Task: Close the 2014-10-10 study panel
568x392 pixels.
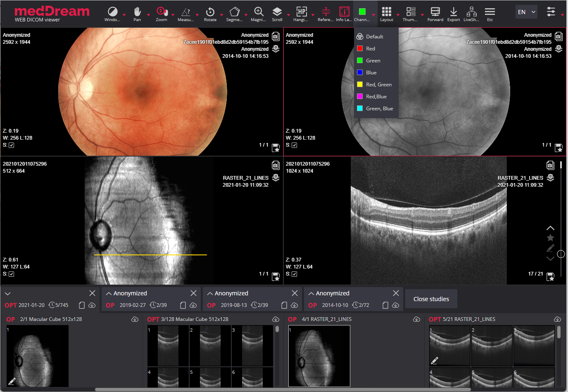Action: 396,293
